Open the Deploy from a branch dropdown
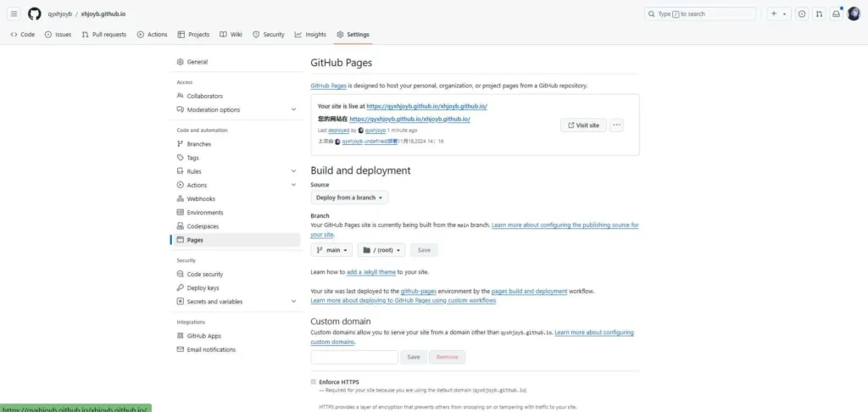 click(349, 198)
